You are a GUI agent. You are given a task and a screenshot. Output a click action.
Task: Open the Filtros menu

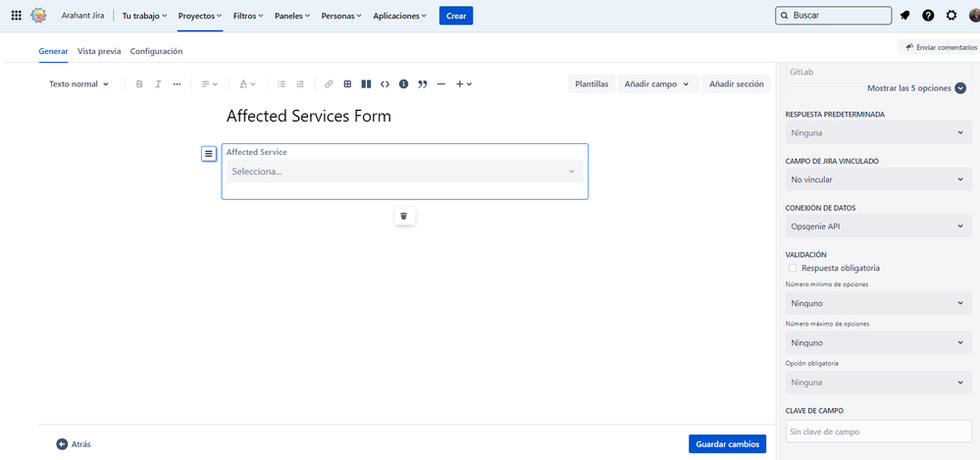click(248, 16)
